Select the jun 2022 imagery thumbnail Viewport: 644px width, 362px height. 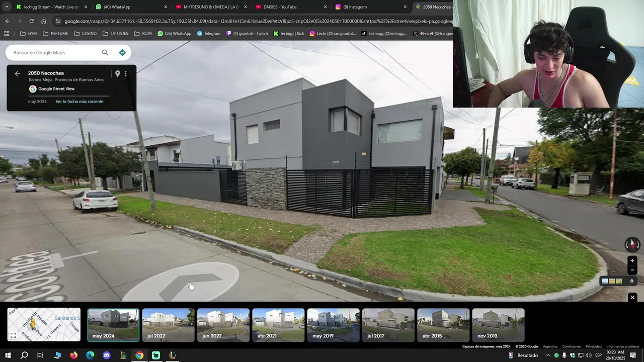point(223,325)
